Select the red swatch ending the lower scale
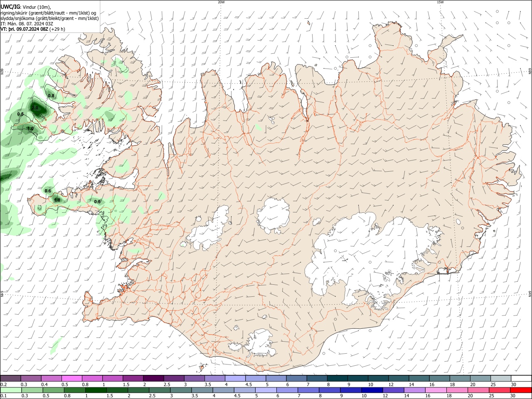The width and height of the screenshot is (532, 399). point(521,390)
